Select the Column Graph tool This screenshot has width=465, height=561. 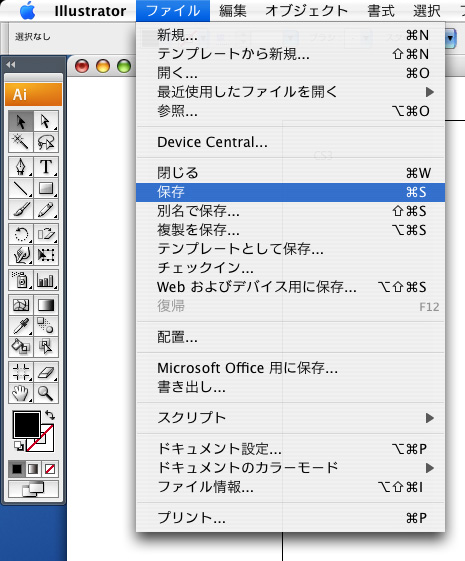pyautogui.click(x=46, y=280)
